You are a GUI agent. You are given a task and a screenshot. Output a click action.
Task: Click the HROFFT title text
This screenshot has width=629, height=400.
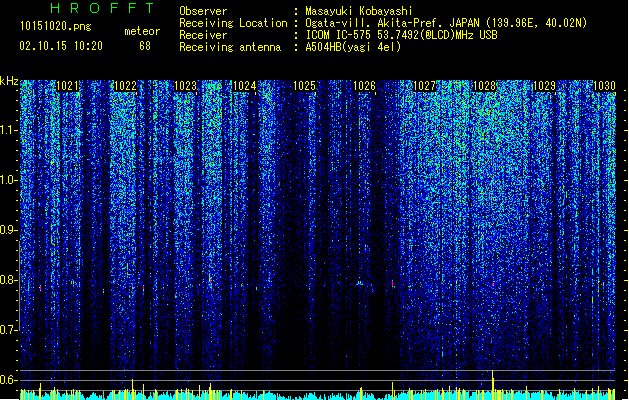102,8
